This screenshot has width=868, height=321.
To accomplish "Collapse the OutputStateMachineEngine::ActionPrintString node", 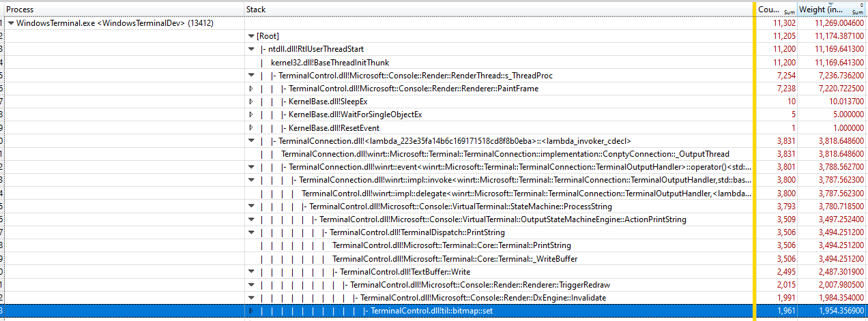I will click(x=251, y=219).
